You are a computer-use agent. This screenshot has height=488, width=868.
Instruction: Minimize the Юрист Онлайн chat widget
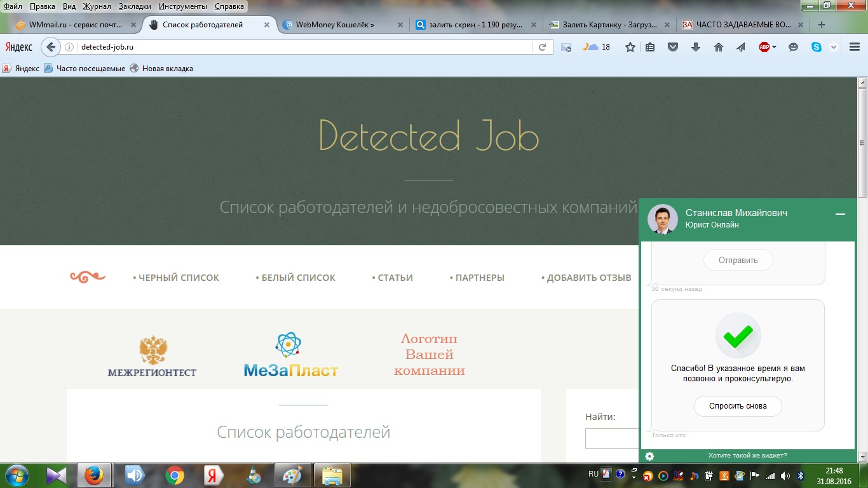pyautogui.click(x=841, y=215)
